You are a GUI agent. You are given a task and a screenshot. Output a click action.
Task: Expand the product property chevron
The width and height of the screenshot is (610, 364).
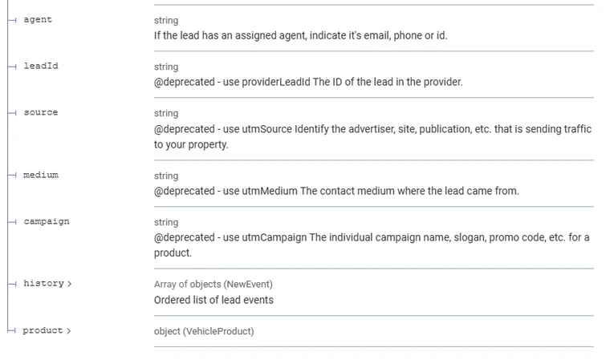[x=68, y=331]
